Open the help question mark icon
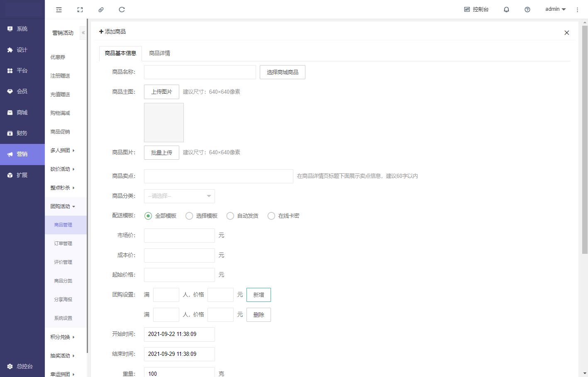The height and width of the screenshot is (377, 588). click(x=527, y=10)
